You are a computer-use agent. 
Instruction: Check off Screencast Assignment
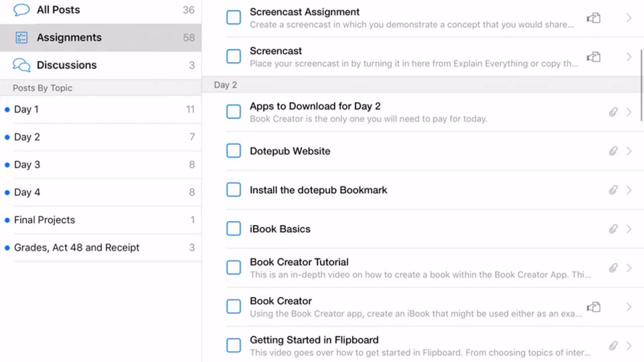pyautogui.click(x=233, y=18)
